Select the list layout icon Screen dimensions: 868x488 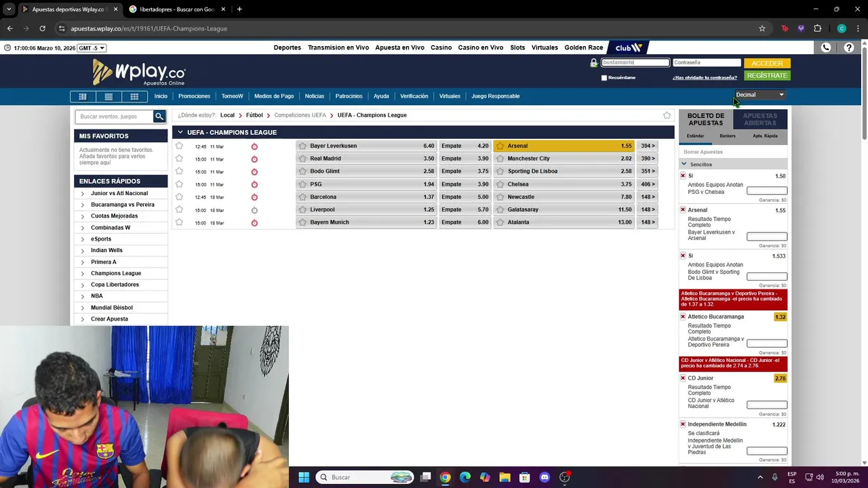coord(108,96)
